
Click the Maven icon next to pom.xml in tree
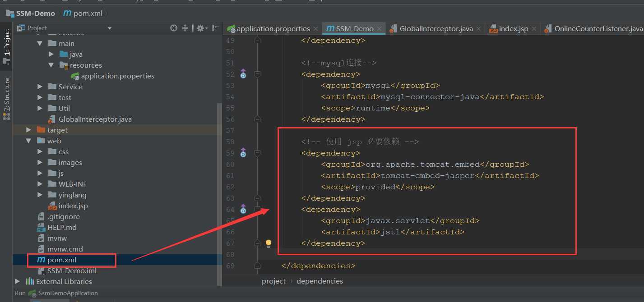coord(41,260)
